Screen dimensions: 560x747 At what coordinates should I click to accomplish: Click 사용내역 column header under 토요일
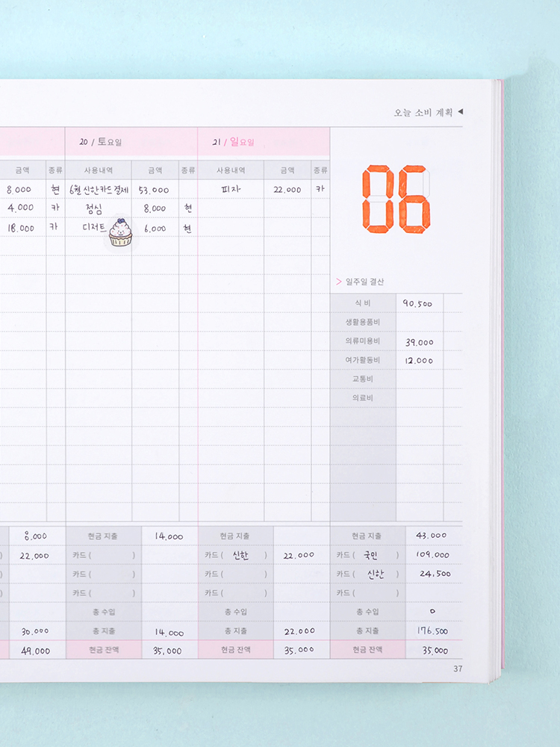(x=98, y=170)
